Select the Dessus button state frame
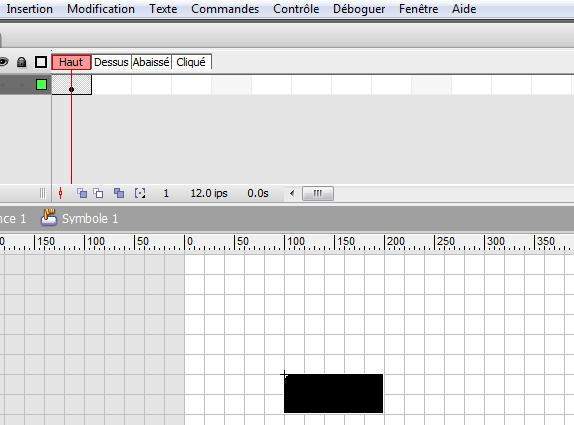This screenshot has width=574, height=425. click(111, 62)
